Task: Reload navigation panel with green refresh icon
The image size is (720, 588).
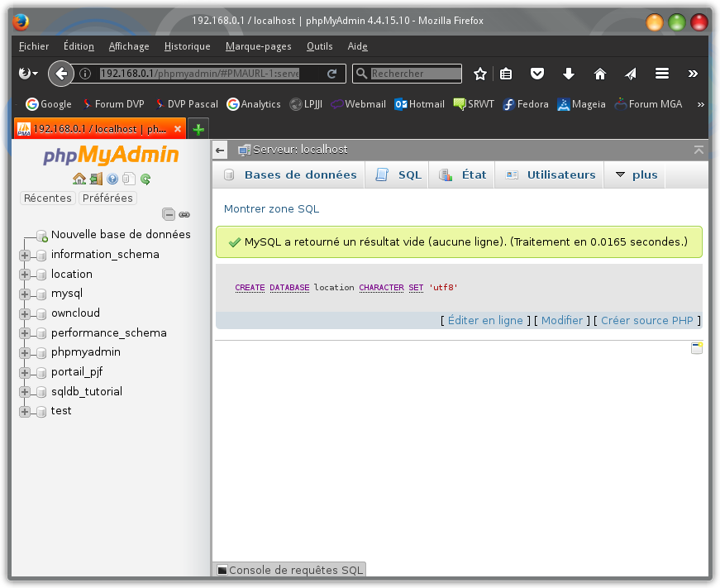Action: point(145,179)
